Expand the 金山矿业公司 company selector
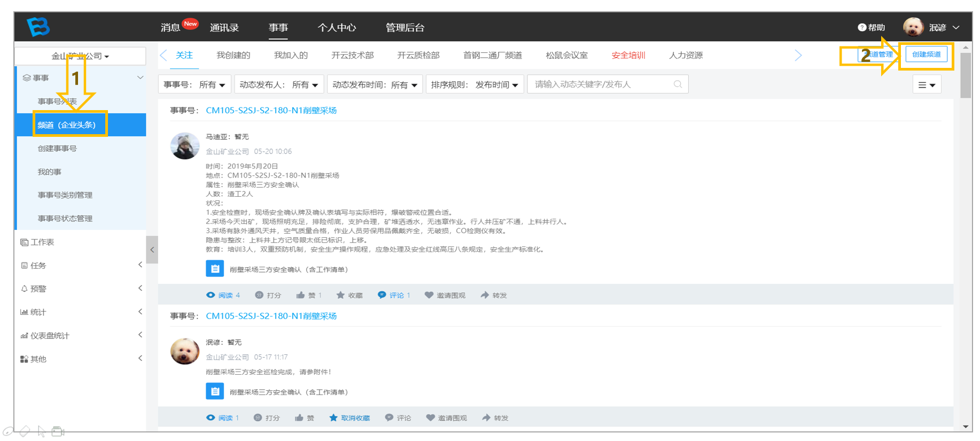Viewport: 980px width, 441px height. click(80, 56)
